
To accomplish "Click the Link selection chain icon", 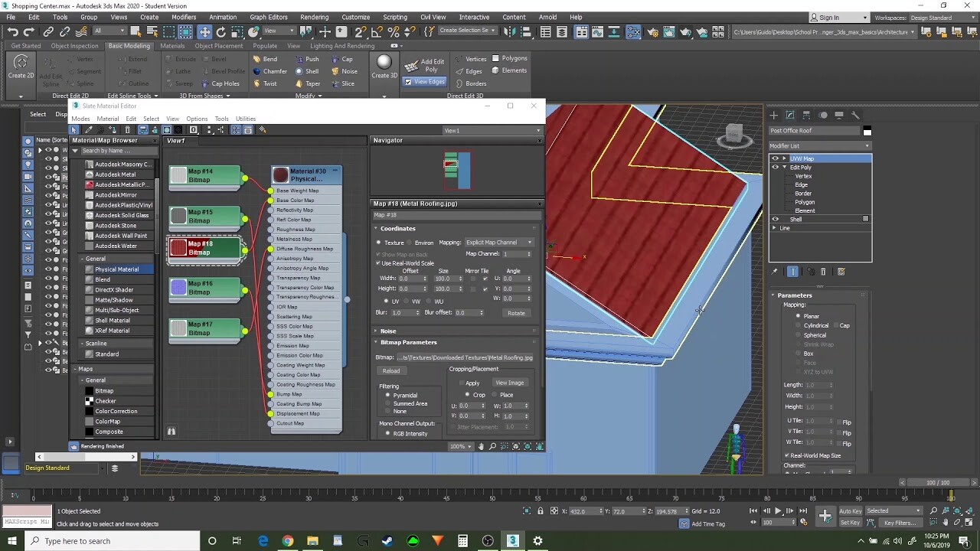I will [48, 31].
